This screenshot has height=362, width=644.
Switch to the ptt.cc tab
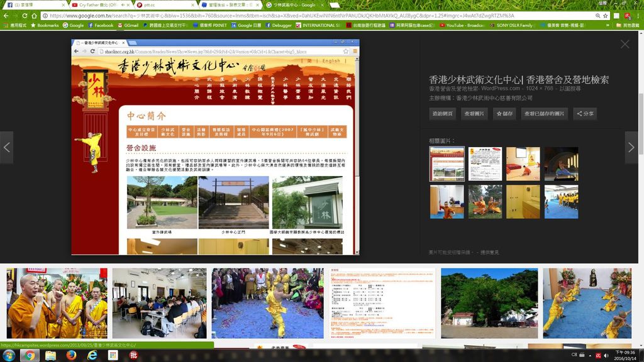[165, 5]
